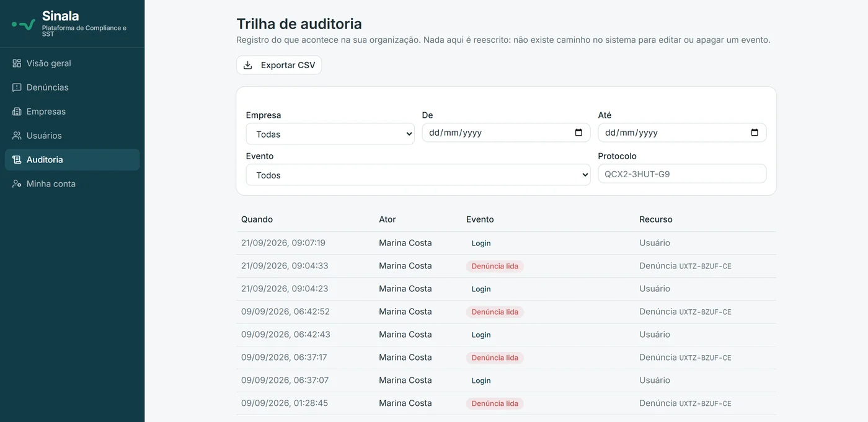Click the Usuários people icon
This screenshot has height=422, width=868.
(17, 136)
